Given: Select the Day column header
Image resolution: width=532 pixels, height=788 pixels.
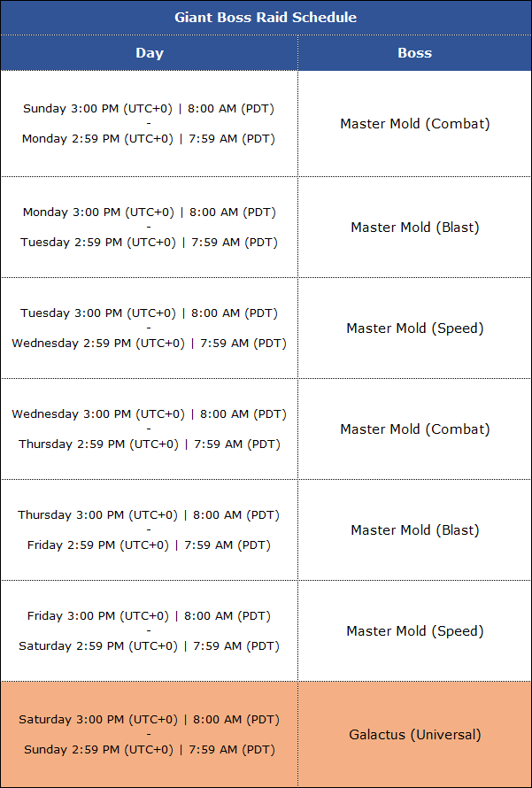Looking at the screenshot, I should [x=150, y=53].
